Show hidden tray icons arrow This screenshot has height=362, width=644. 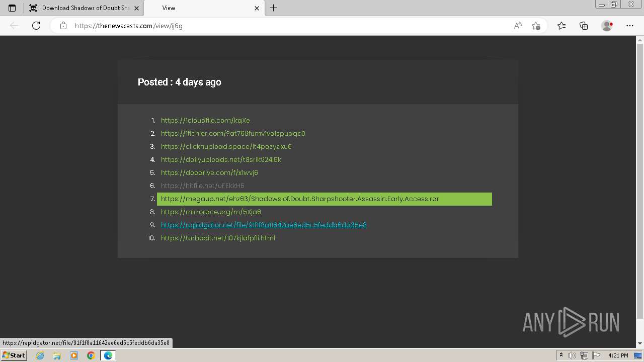pyautogui.click(x=561, y=355)
